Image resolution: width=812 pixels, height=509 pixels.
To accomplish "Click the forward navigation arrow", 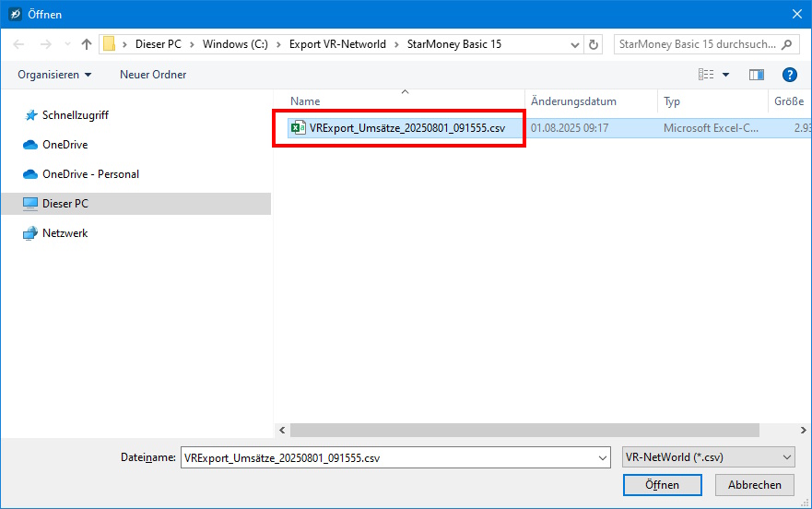I will (45, 44).
